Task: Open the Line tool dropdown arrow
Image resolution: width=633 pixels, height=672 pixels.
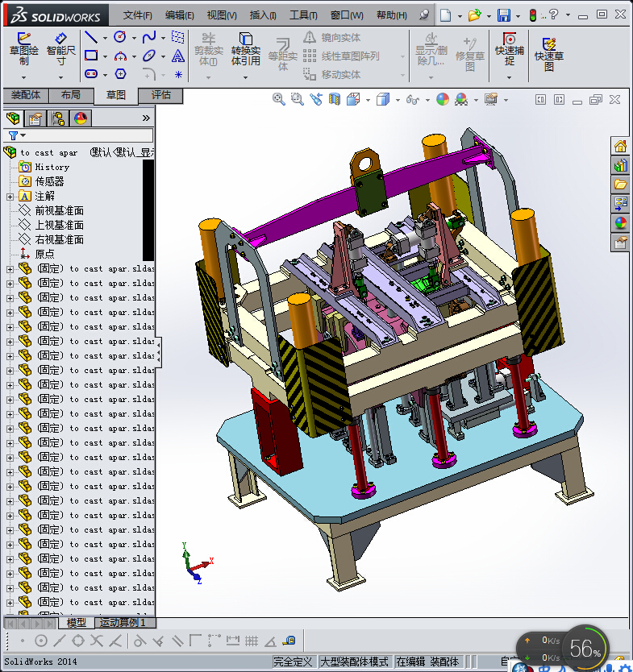Action: (105, 38)
